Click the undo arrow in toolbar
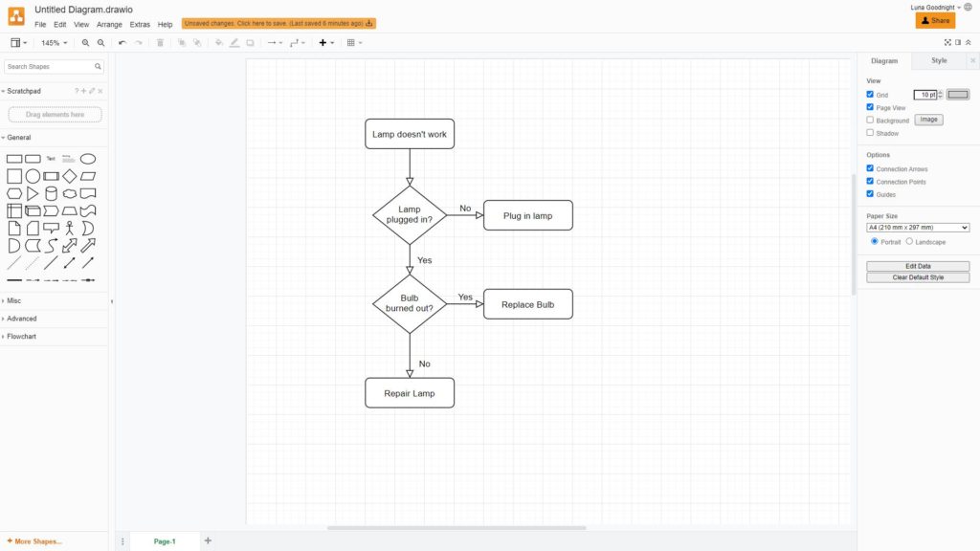This screenshot has height=551, width=980. (122, 43)
